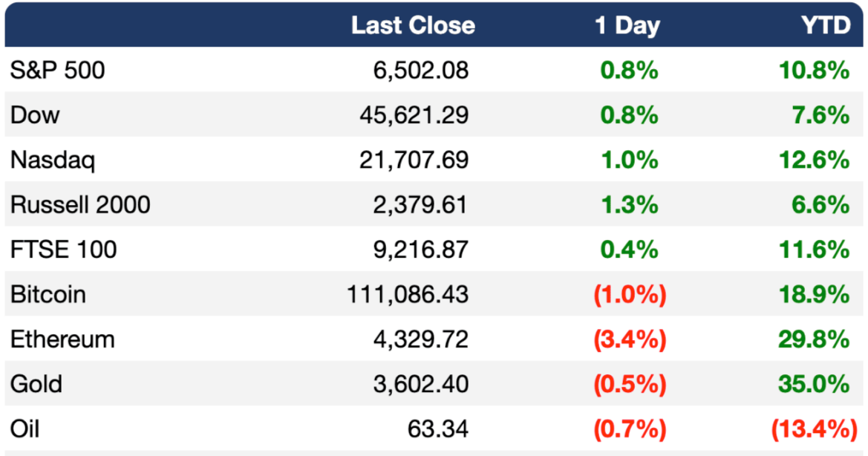
Task: Click the Last Close column header
Action: [x=413, y=25]
